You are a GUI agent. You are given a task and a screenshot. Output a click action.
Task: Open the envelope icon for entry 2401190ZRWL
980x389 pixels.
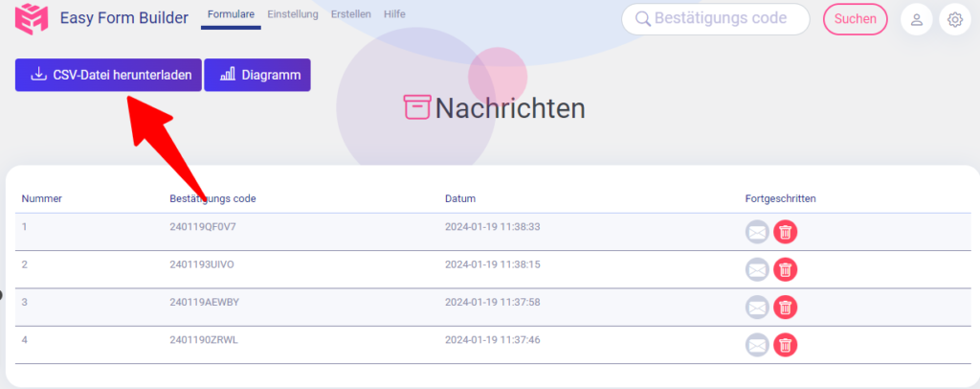click(x=757, y=345)
